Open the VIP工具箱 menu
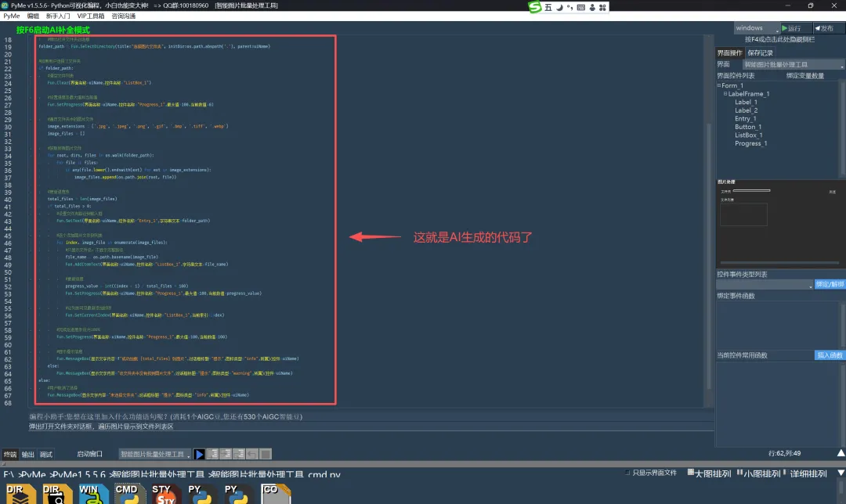This screenshot has width=846, height=504. point(91,16)
